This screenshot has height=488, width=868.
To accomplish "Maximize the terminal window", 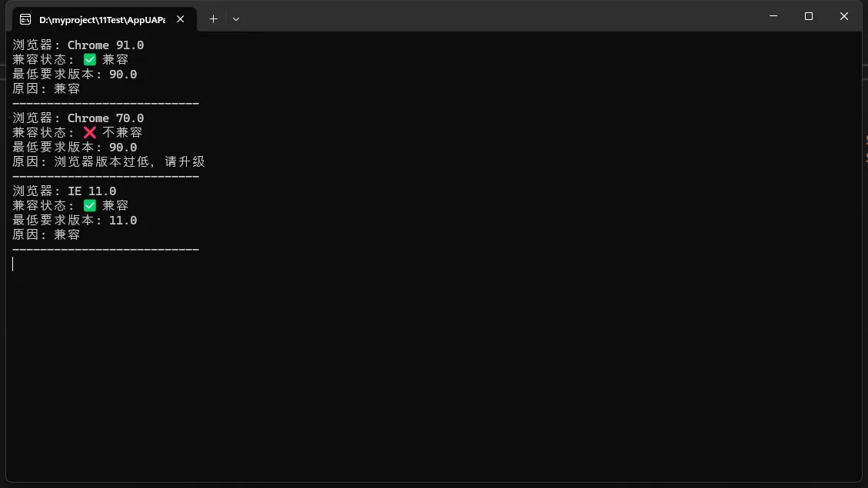I will pos(809,16).
